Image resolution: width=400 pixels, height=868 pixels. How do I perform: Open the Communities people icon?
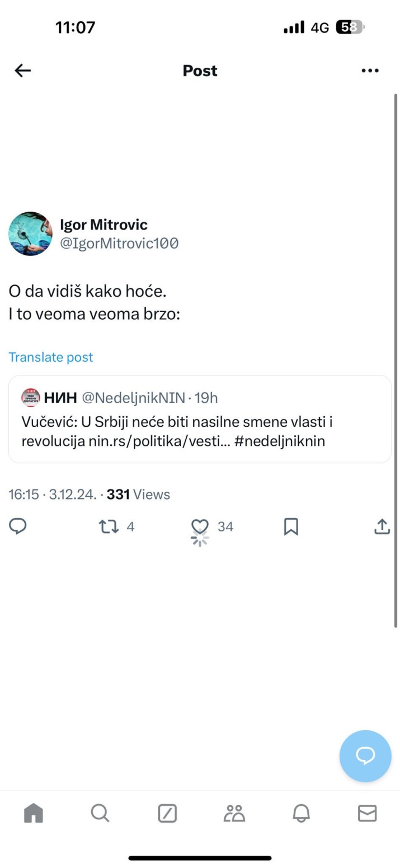click(234, 814)
